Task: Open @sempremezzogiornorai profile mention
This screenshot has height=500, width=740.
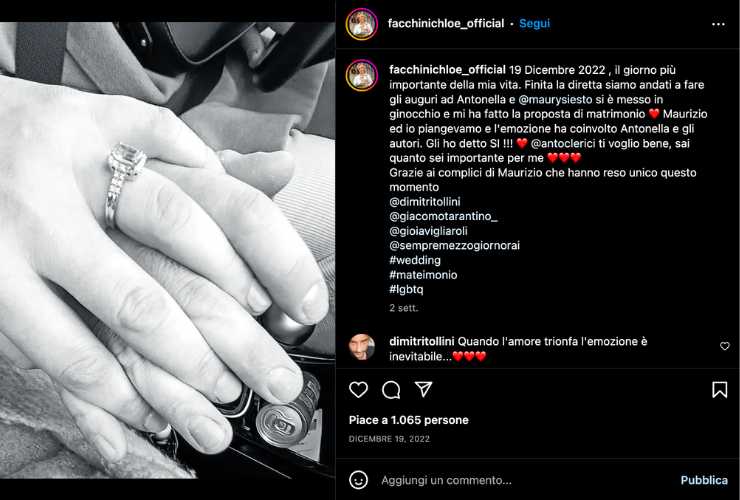Action: click(454, 246)
